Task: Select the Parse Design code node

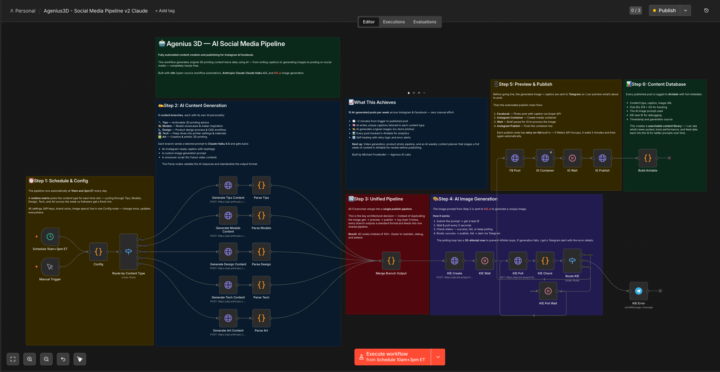Action: (x=261, y=252)
